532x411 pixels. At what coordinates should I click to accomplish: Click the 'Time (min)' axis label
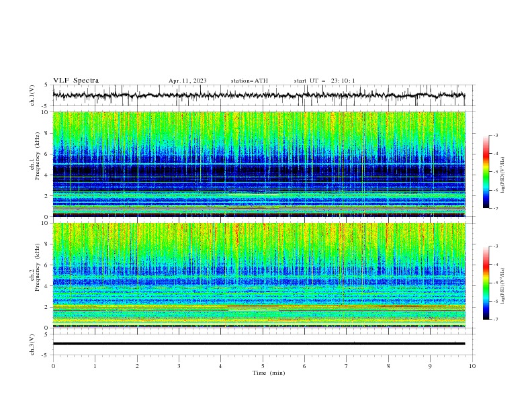coord(269,373)
